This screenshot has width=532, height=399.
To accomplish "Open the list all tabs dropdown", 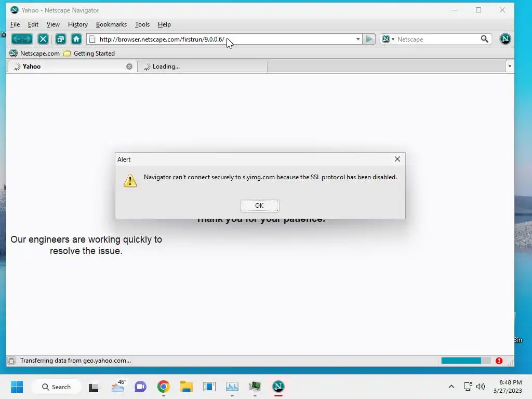I will point(510,66).
